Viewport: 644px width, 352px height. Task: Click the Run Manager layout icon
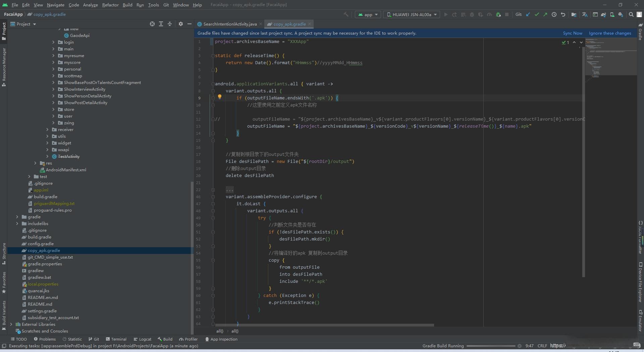[595, 14]
